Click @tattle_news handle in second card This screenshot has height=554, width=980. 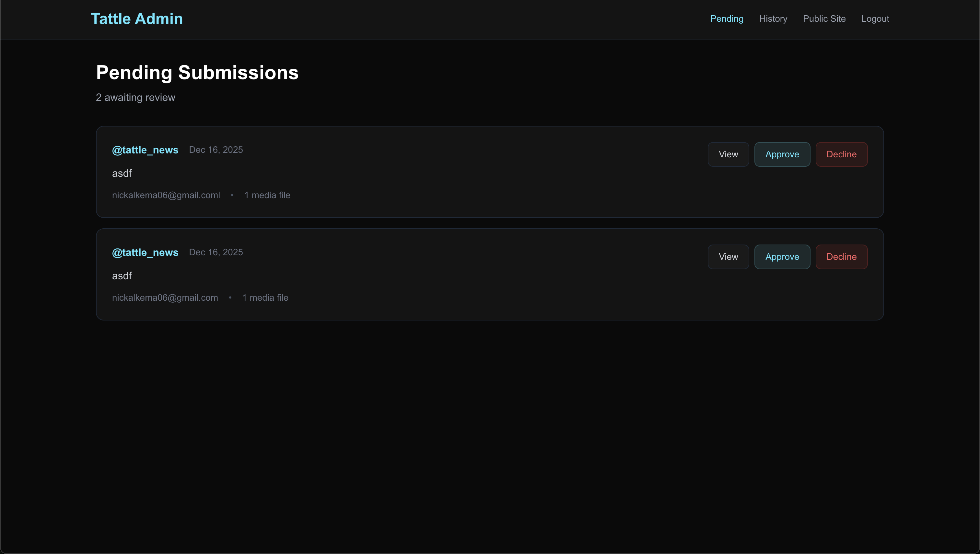click(x=145, y=252)
